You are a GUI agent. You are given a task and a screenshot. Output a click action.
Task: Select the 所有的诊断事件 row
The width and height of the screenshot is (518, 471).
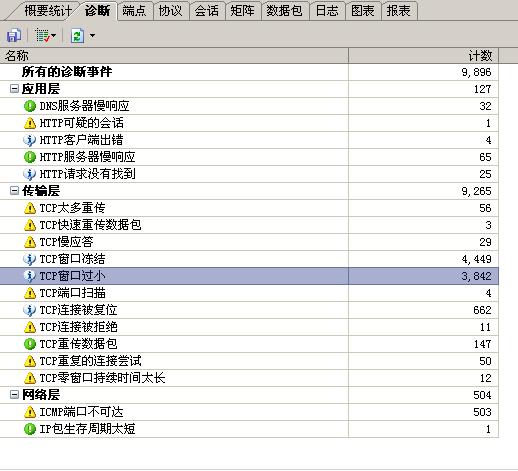[249, 72]
